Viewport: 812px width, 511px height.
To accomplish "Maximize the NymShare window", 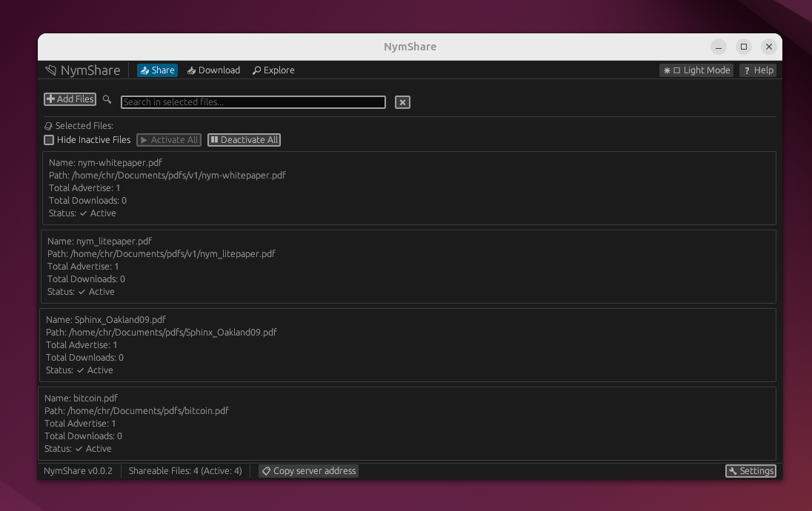I will [744, 47].
